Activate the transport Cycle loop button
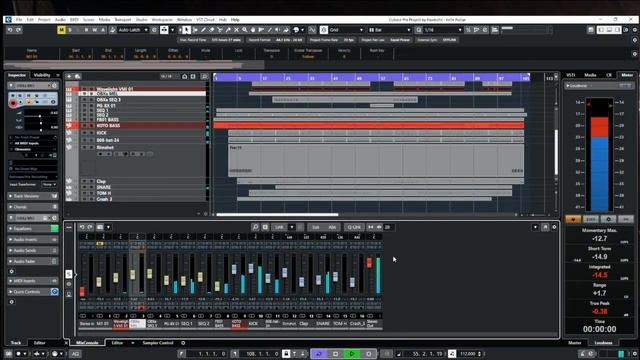 [318, 354]
